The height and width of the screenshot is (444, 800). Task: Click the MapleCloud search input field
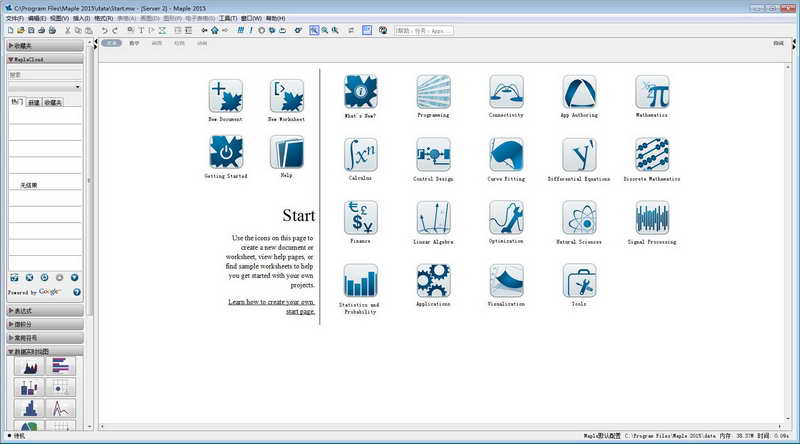coord(45,75)
